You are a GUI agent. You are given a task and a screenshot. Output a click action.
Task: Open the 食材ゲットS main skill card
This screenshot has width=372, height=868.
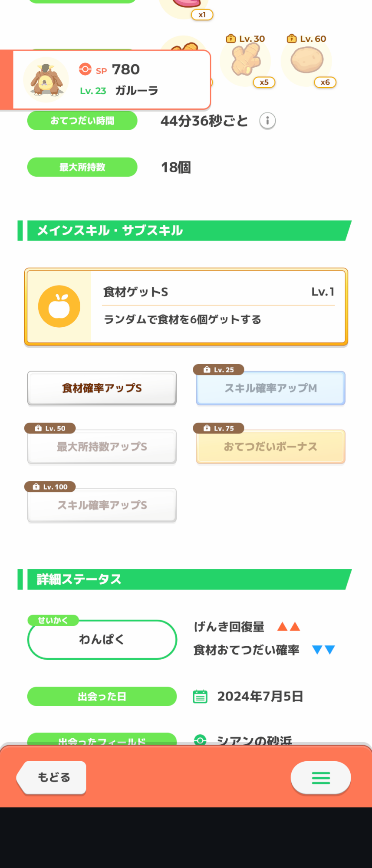click(186, 307)
